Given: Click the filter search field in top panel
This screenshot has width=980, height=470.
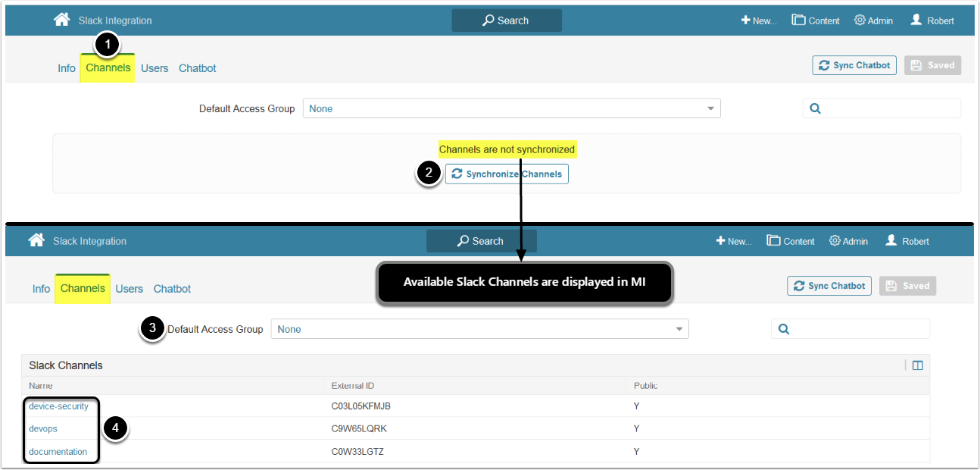Looking at the screenshot, I should 882,108.
